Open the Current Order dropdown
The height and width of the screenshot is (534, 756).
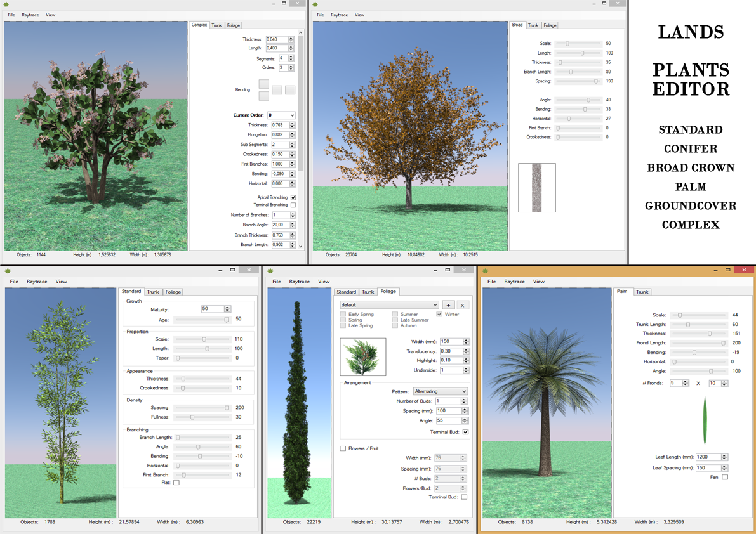pyautogui.click(x=281, y=115)
